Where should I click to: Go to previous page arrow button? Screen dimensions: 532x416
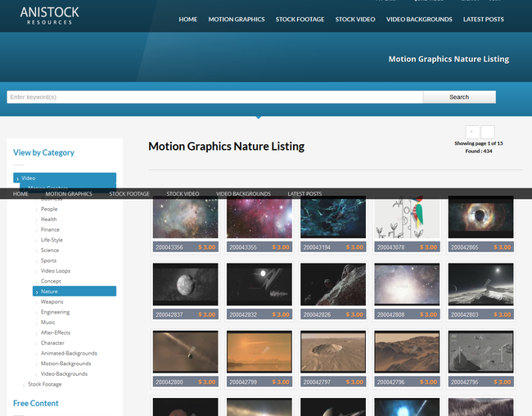pyautogui.click(x=472, y=132)
